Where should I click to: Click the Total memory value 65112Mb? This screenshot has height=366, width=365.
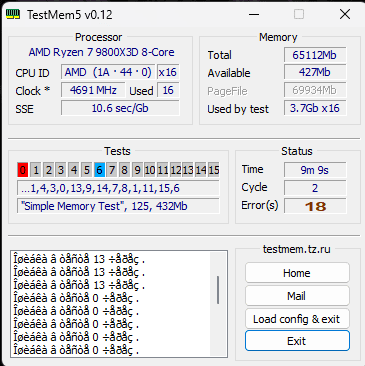pos(315,55)
